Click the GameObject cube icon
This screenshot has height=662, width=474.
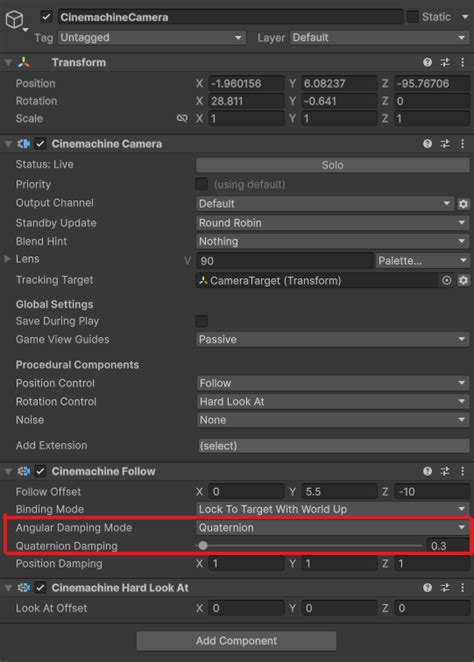pyautogui.click(x=15, y=19)
